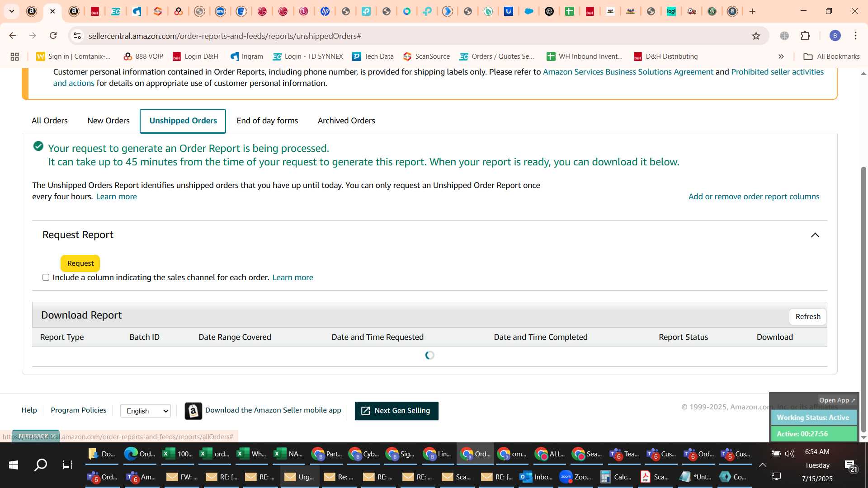Open Task View on the taskbar
The height and width of the screenshot is (488, 868).
point(68,465)
